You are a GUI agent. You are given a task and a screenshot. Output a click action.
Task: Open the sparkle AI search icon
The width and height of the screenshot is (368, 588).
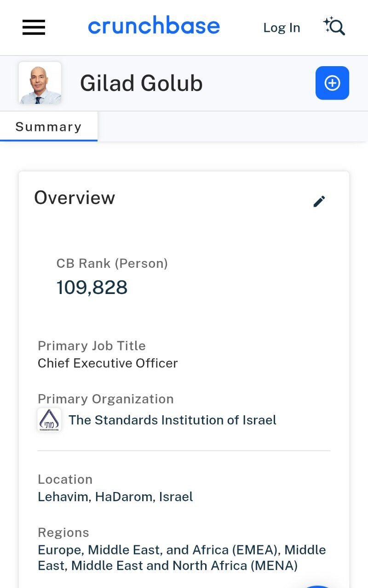coord(334,27)
